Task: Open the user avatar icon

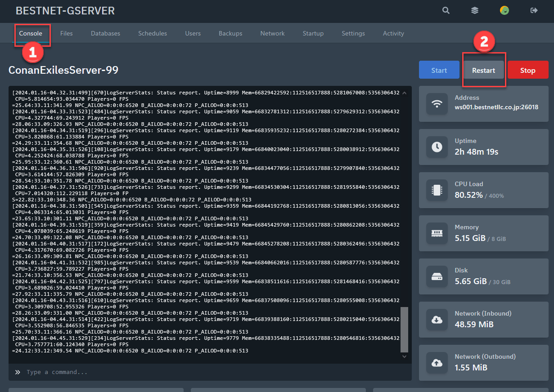Action: (x=504, y=10)
